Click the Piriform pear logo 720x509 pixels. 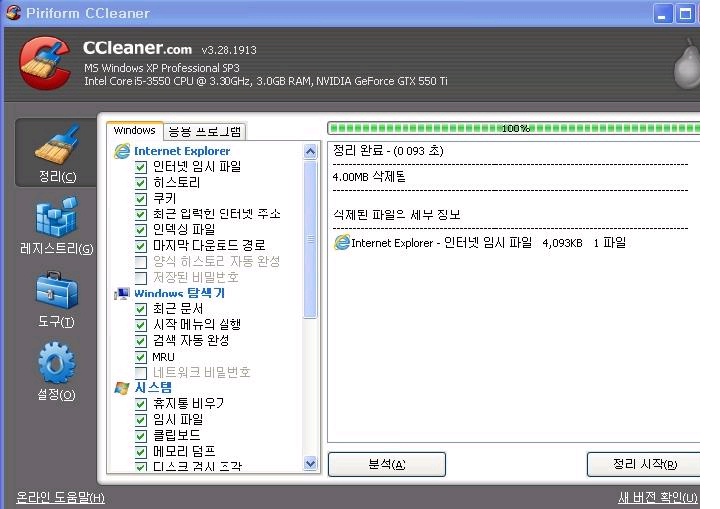click(x=686, y=64)
